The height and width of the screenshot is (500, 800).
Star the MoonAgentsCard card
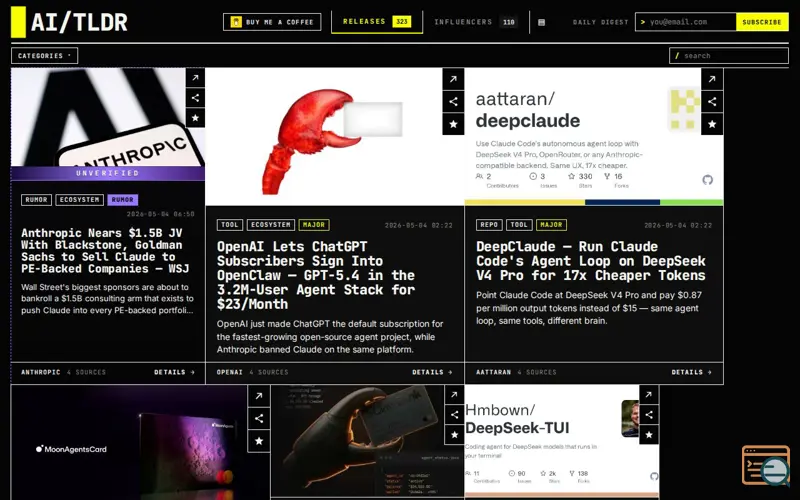coord(259,441)
